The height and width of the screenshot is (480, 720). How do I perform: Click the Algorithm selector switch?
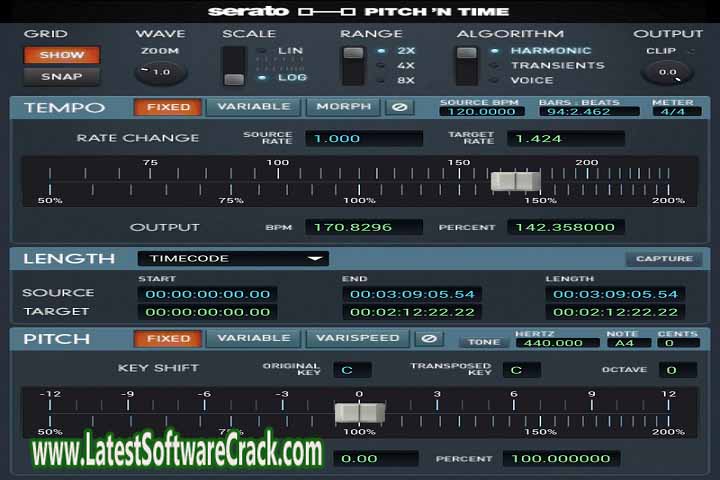click(467, 65)
